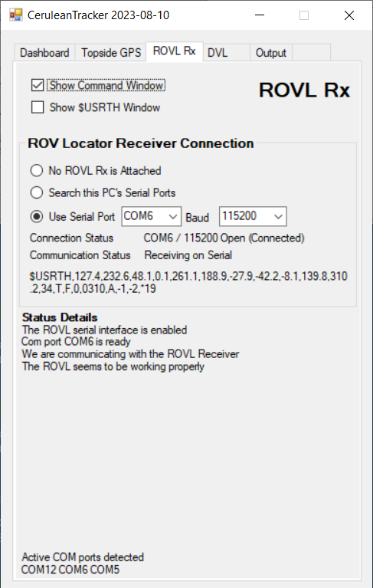This screenshot has width=373, height=588.
Task: Switch to the Output tab
Action: [271, 52]
